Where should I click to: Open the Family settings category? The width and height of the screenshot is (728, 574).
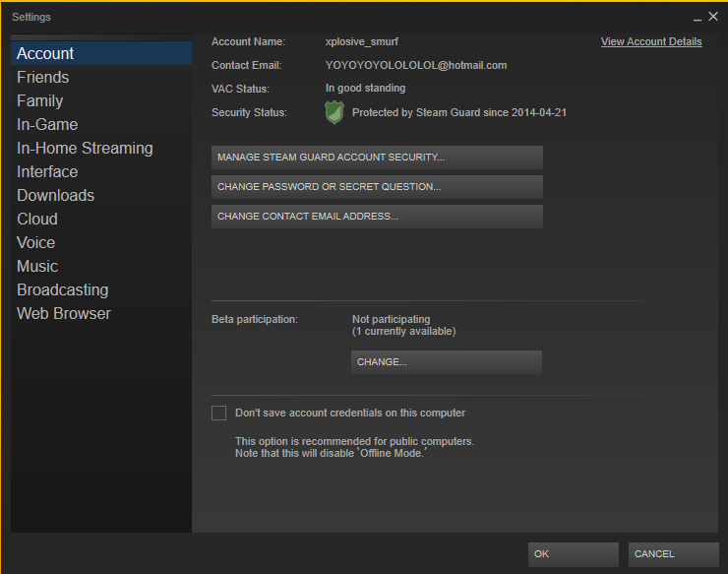click(101, 100)
